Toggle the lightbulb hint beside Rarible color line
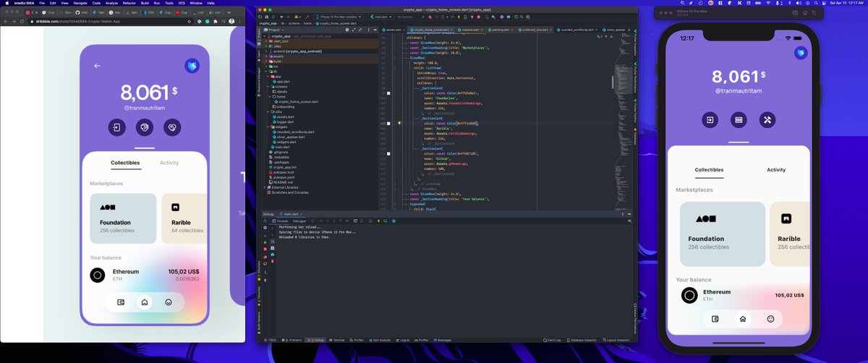868x363 pixels. click(x=399, y=124)
